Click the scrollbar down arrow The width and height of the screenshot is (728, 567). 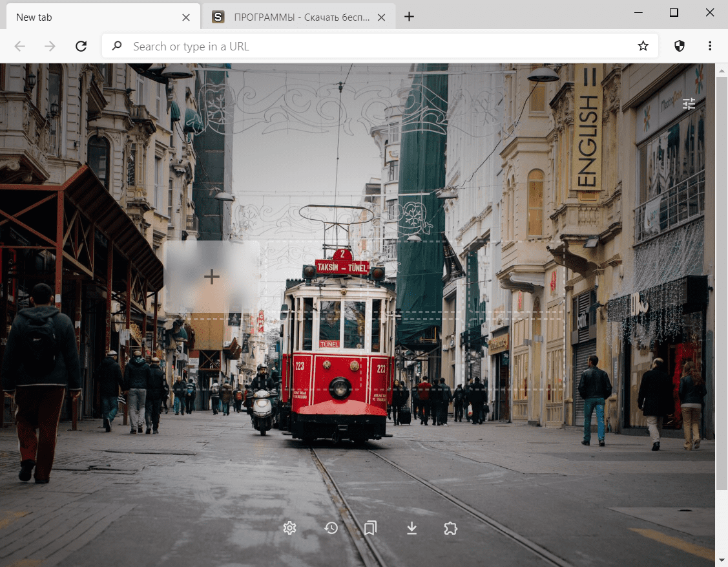point(722,560)
